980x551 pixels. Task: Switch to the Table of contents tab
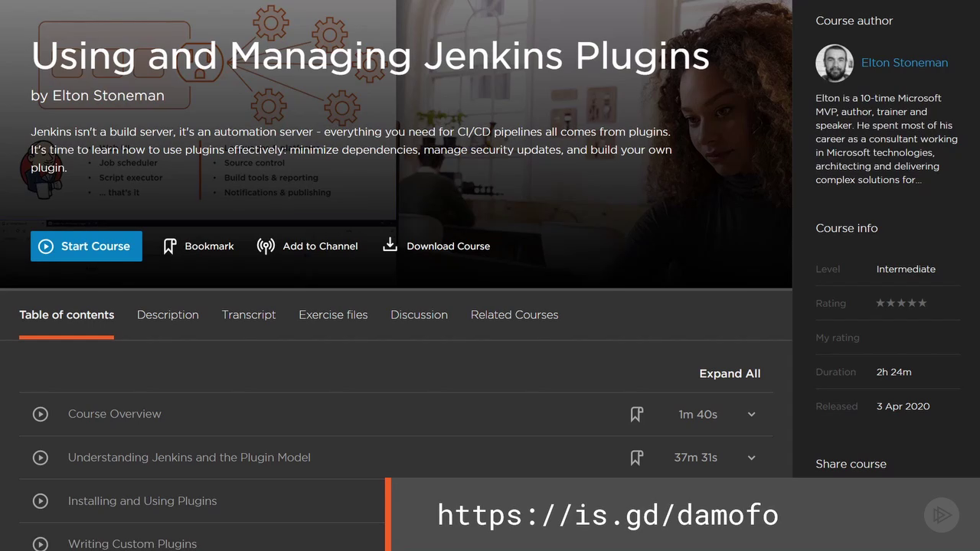67,315
